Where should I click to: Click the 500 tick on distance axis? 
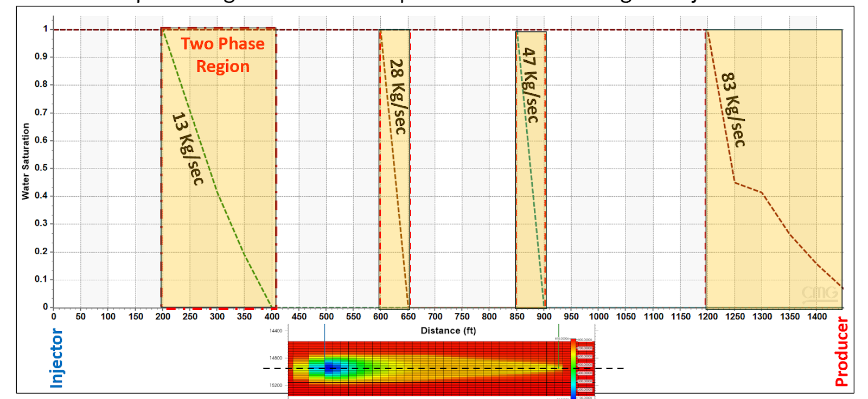[326, 317]
